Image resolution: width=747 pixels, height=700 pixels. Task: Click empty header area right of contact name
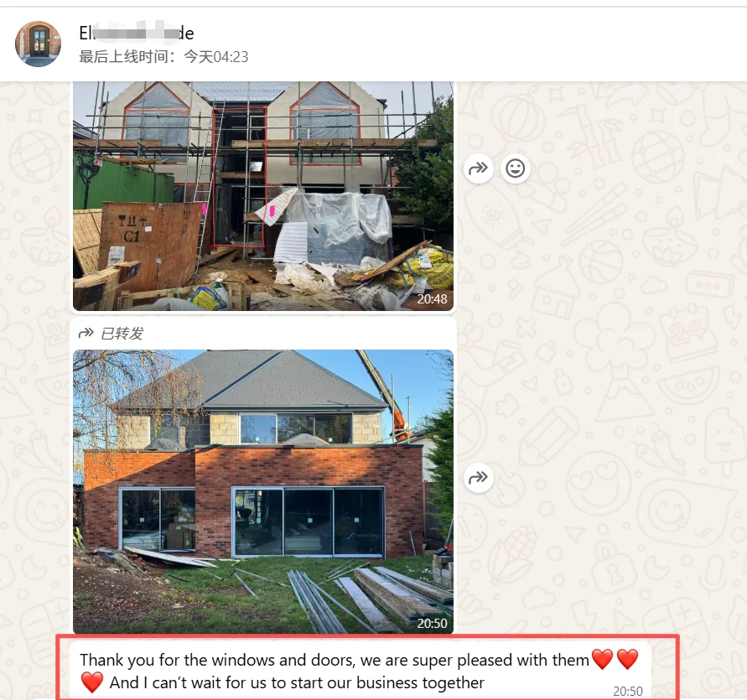pyautogui.click(x=476, y=44)
